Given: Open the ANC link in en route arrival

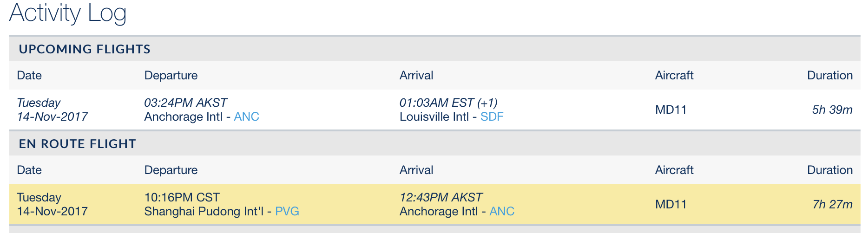Looking at the screenshot, I should pos(502,211).
